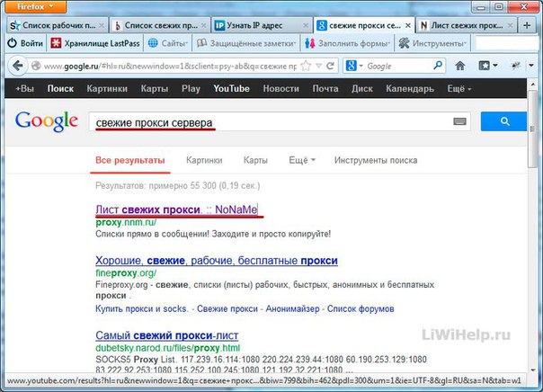Click the page vertical scrollbar thumb

[x=532, y=129]
